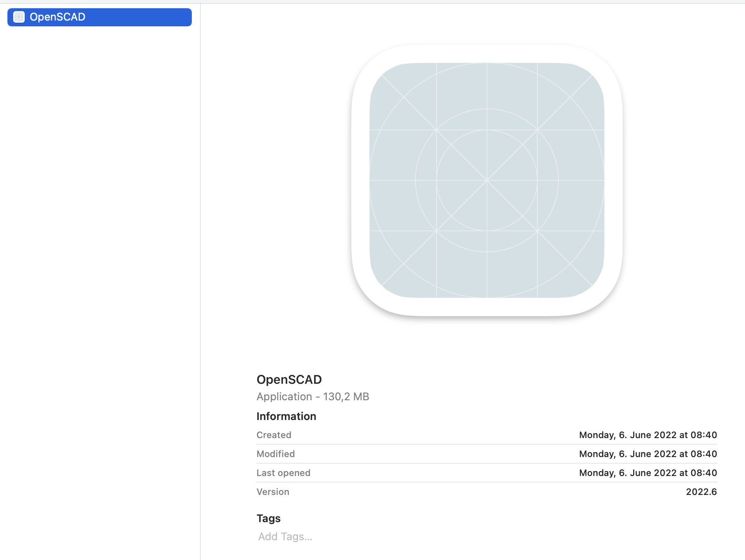Click the Created row label
The image size is (745, 560).
click(274, 435)
